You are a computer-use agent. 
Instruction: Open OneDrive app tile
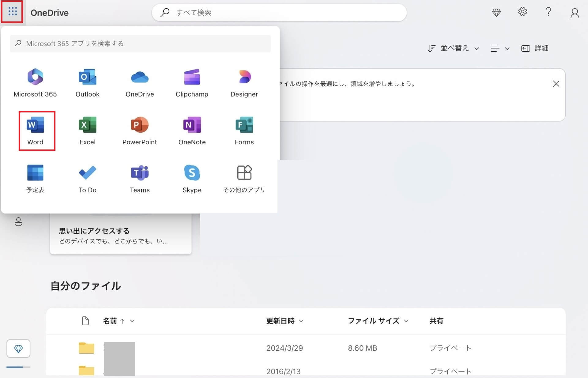tap(140, 83)
